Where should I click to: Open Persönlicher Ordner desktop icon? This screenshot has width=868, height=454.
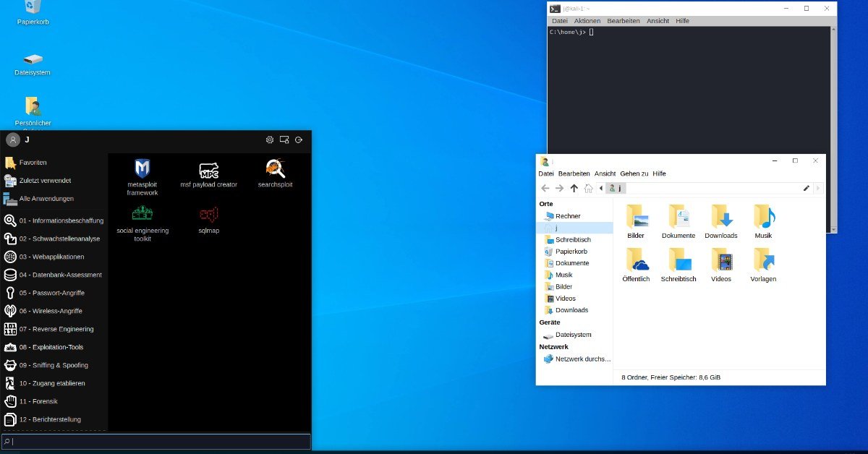coord(33,113)
